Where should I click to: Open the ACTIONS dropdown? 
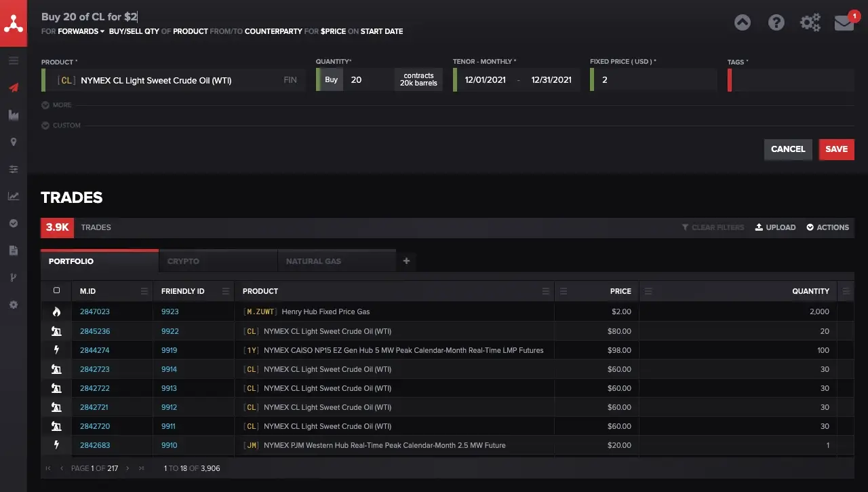point(827,227)
